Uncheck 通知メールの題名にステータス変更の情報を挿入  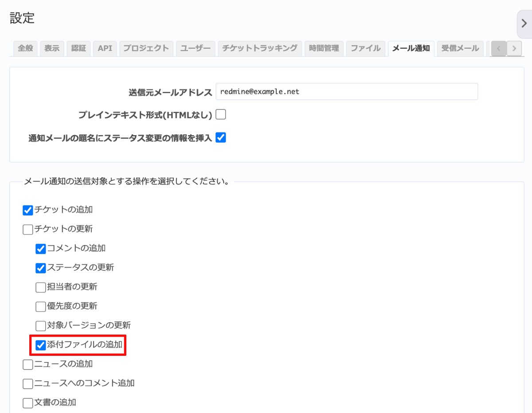coord(221,138)
